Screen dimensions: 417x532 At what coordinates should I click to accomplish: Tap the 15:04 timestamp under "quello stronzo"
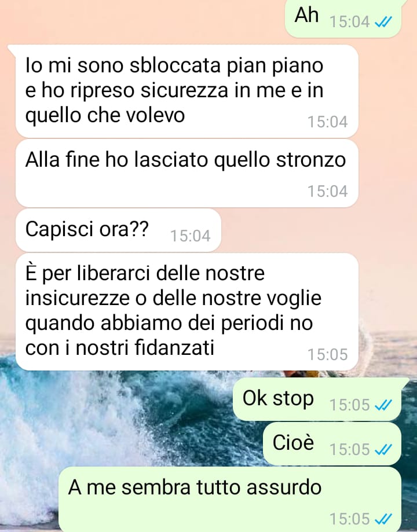click(x=328, y=191)
